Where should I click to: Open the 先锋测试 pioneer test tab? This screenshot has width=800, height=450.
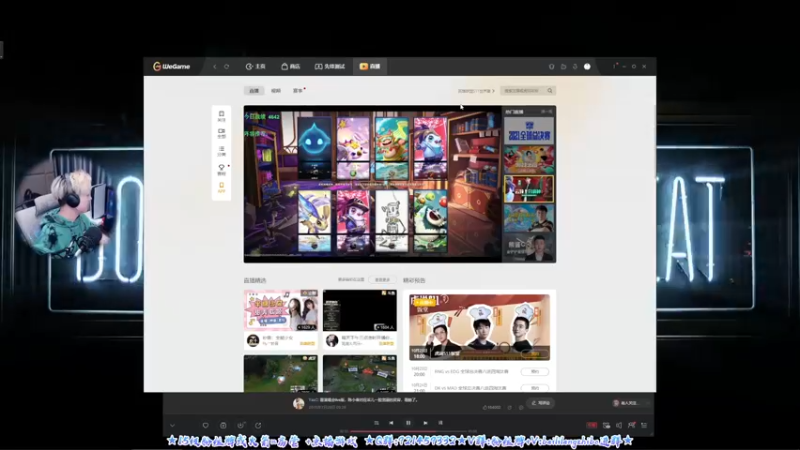330,66
